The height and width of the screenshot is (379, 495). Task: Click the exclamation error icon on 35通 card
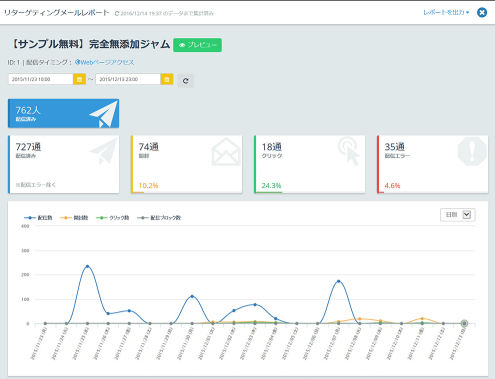coord(472,151)
